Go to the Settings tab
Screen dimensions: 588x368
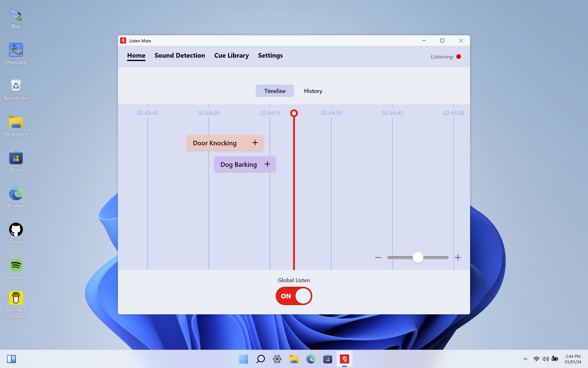click(x=270, y=56)
